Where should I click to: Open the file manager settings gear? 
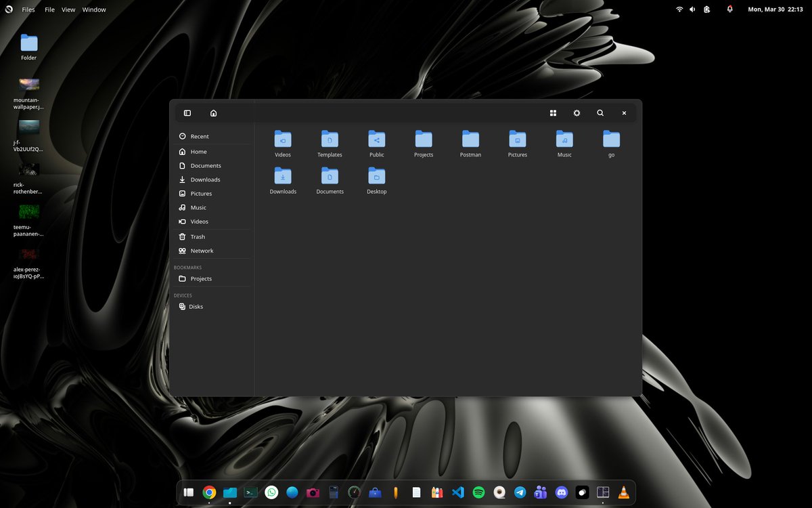[576, 112]
